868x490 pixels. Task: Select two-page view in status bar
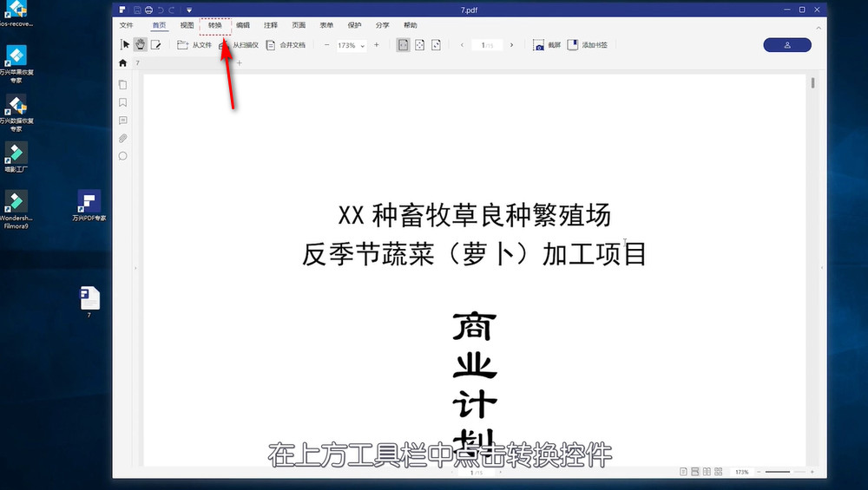click(x=707, y=472)
